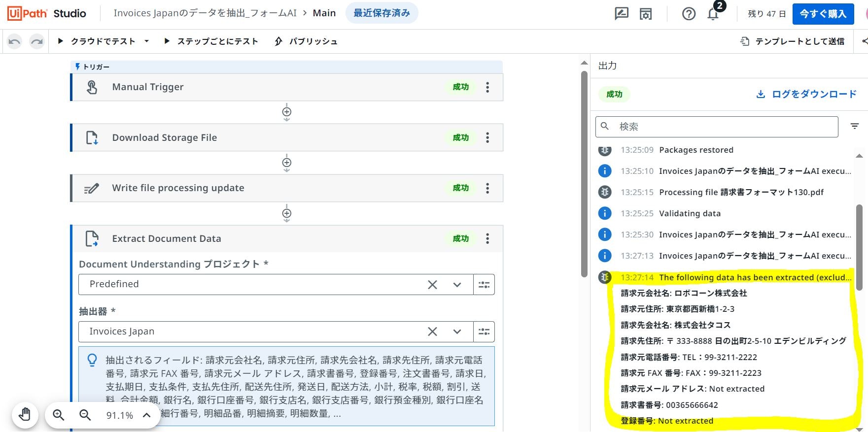The height and width of the screenshot is (432, 868).
Task: Click the トリガー section header
Action: coord(287,66)
